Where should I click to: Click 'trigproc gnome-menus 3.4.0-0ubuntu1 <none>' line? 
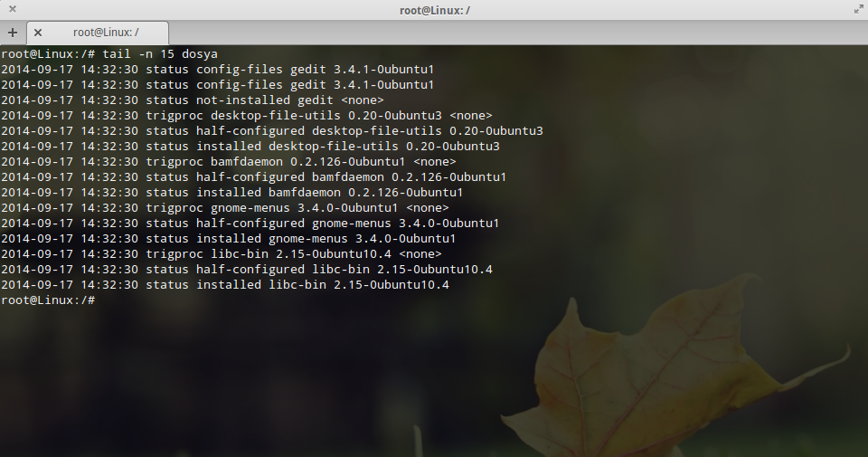225,208
